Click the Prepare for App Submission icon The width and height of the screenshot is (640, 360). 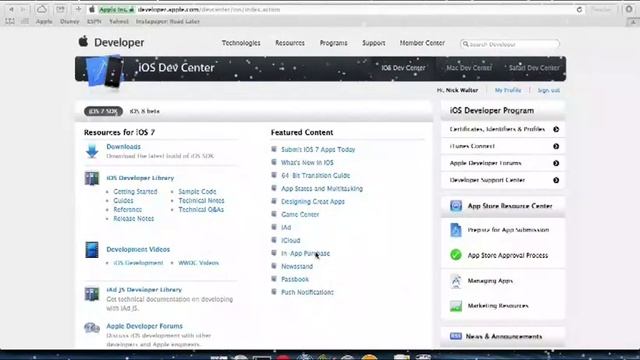click(456, 230)
